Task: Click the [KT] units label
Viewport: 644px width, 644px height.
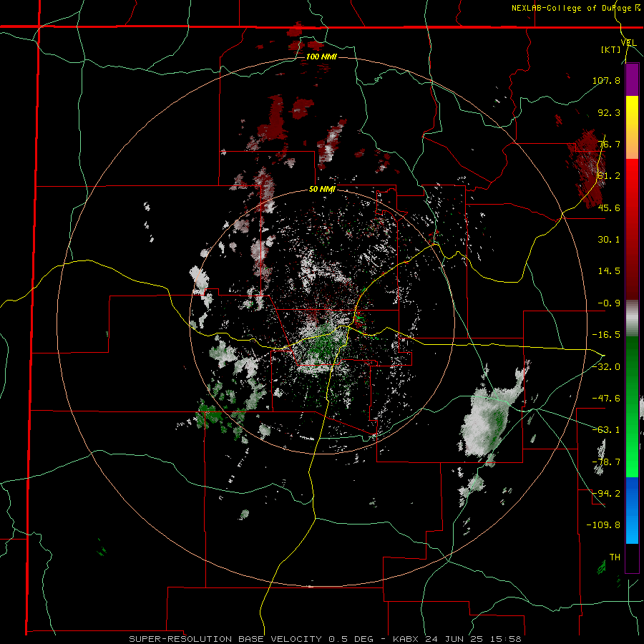Action: pyautogui.click(x=611, y=49)
